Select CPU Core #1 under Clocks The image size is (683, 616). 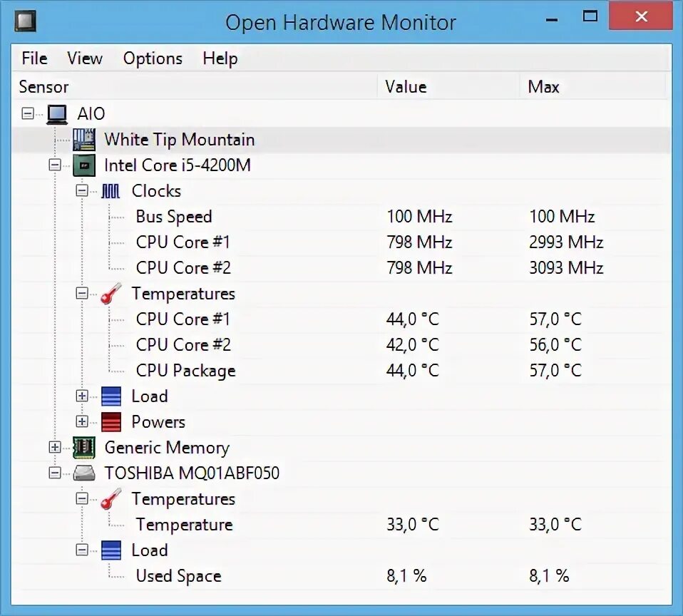341,242
